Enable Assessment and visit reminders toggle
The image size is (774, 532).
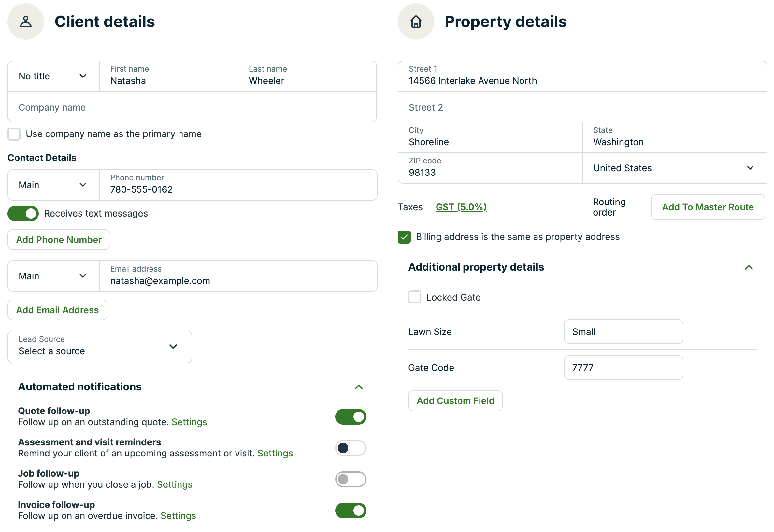[x=350, y=448]
